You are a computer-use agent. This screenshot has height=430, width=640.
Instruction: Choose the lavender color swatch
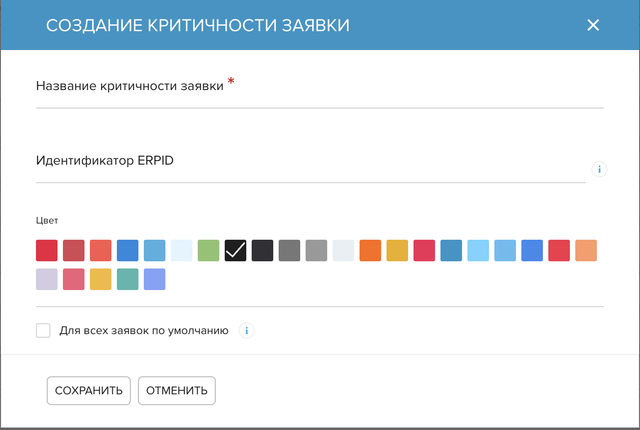[x=47, y=279]
